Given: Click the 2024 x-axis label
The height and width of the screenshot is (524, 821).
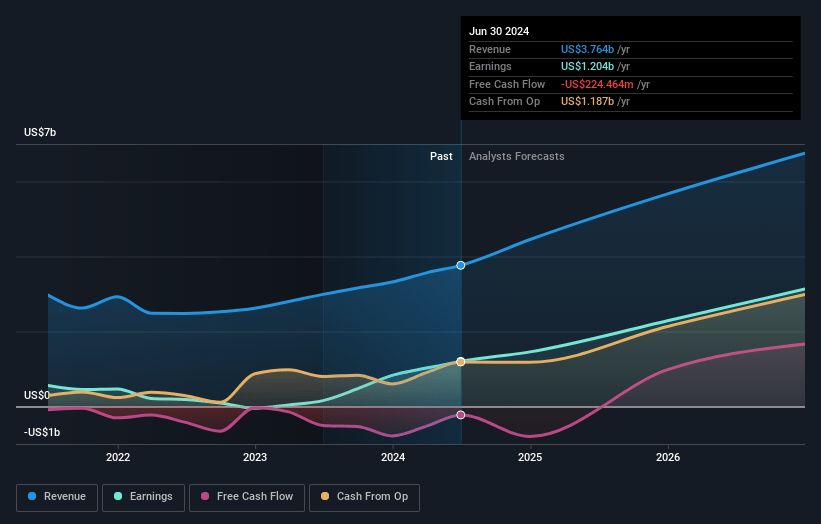Looking at the screenshot, I should (x=393, y=458).
